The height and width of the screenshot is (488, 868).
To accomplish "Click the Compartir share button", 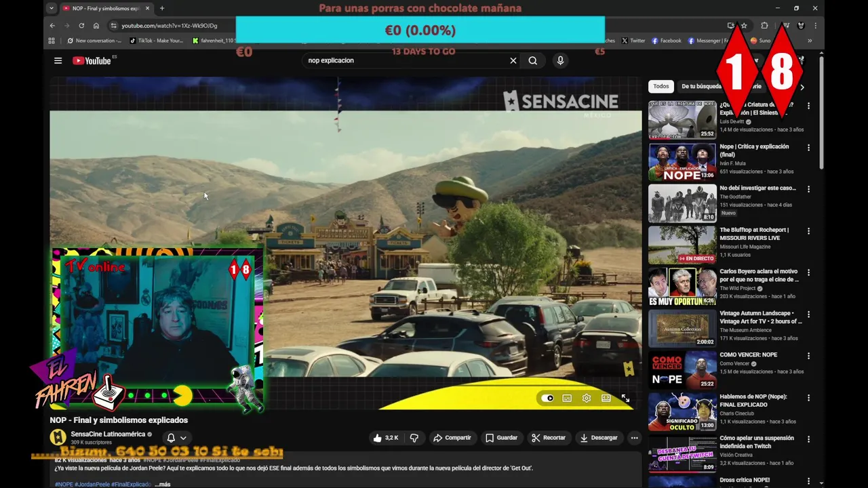I will [452, 438].
